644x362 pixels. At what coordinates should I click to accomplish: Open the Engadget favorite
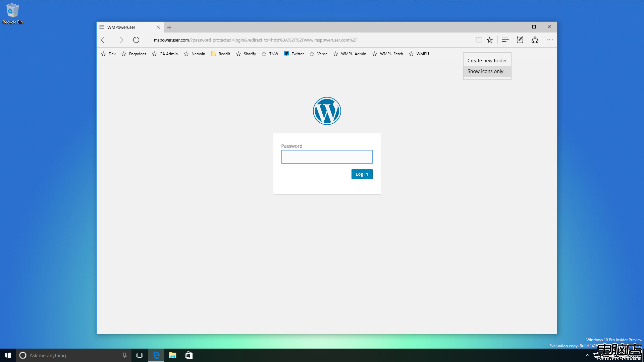coord(133,54)
